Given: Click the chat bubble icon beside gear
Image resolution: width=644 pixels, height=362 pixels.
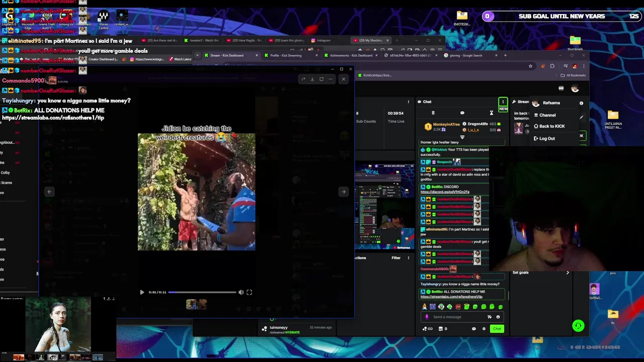Looking at the screenshot, I should coord(473,329).
